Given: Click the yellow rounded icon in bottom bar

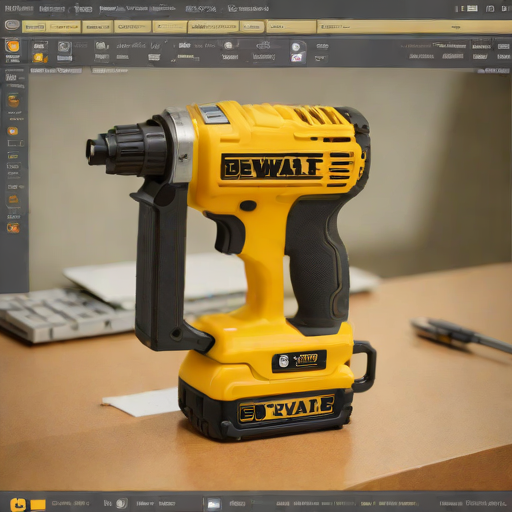Looking at the screenshot, I should coord(17,504).
